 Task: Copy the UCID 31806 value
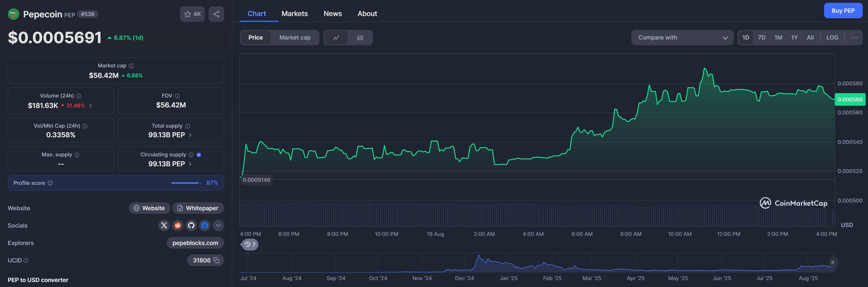(x=217, y=260)
